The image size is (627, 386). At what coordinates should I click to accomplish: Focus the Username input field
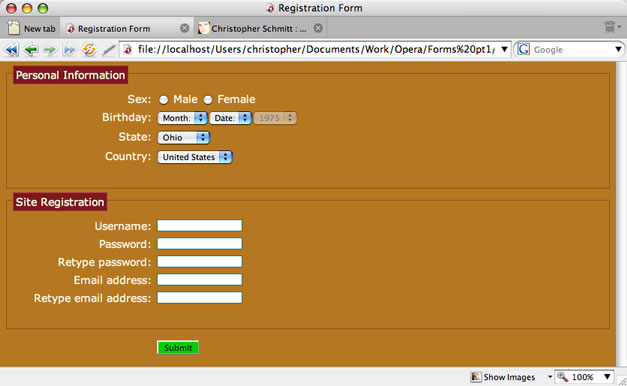coord(200,226)
